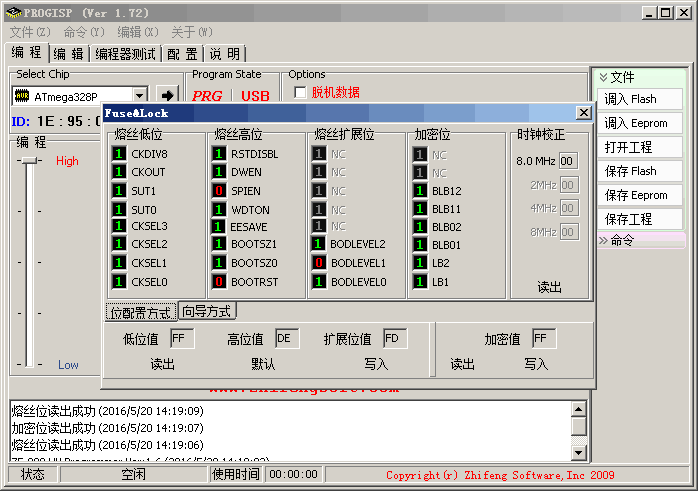This screenshot has width=698, height=491.
Task: Click 写入 next to lock value
Action: [x=536, y=364]
